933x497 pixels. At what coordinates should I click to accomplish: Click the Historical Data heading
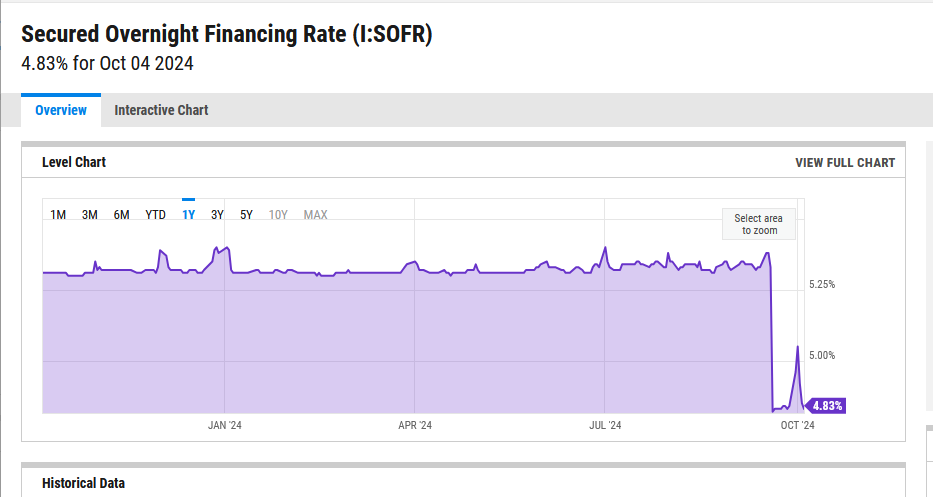pyautogui.click(x=83, y=483)
